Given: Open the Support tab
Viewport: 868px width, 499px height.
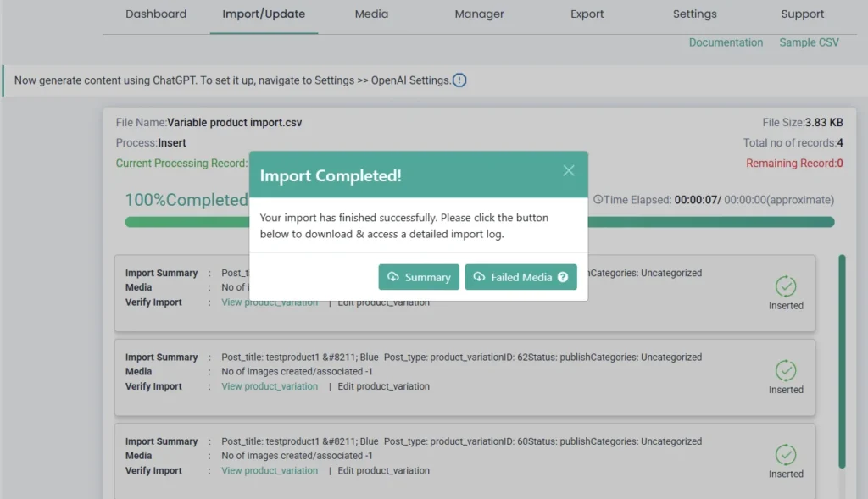Looking at the screenshot, I should coord(802,14).
